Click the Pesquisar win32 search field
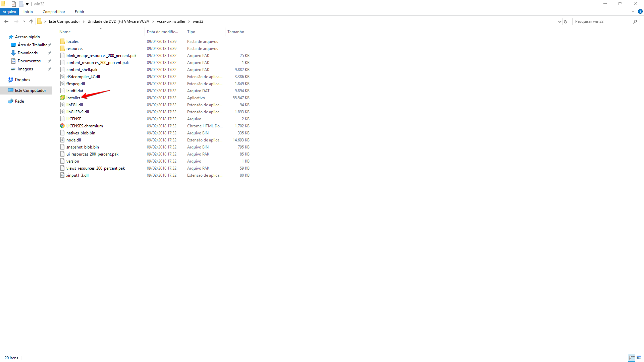The image size is (644, 362). point(602,21)
